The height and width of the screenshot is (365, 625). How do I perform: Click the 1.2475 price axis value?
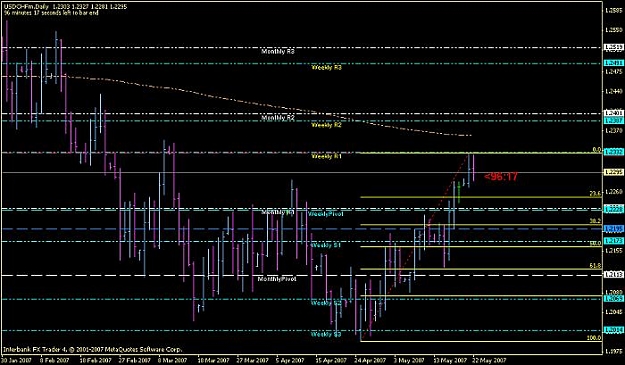point(613,71)
